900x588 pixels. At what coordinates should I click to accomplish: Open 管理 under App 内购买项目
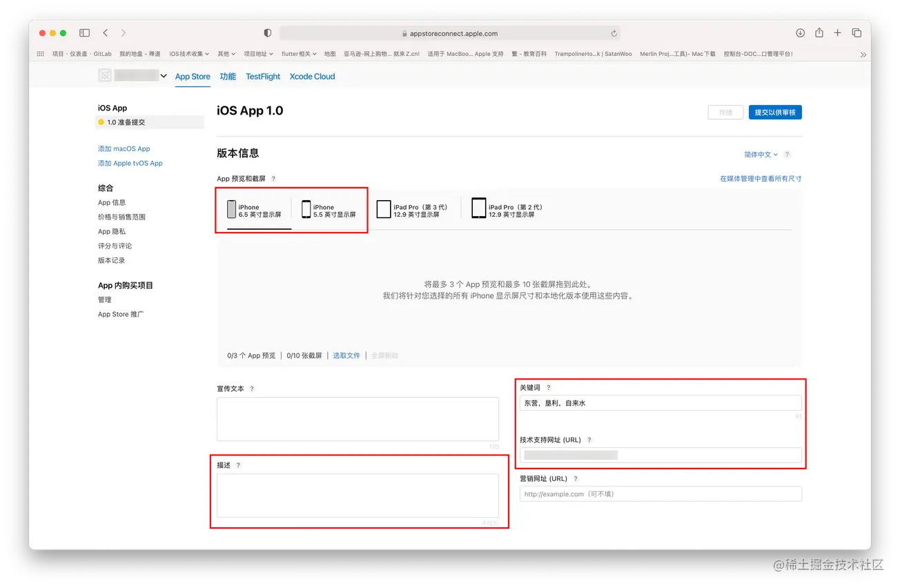coord(104,300)
